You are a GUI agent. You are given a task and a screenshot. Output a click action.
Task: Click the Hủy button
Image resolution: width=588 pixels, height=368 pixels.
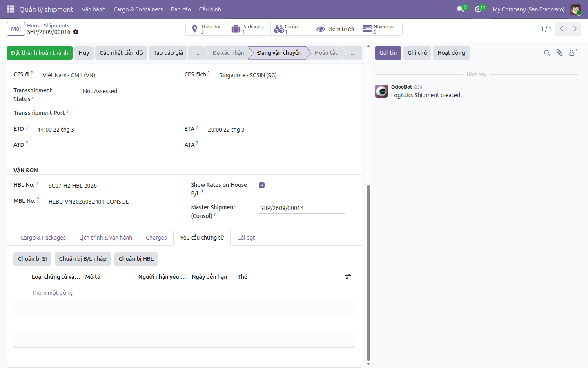point(84,53)
